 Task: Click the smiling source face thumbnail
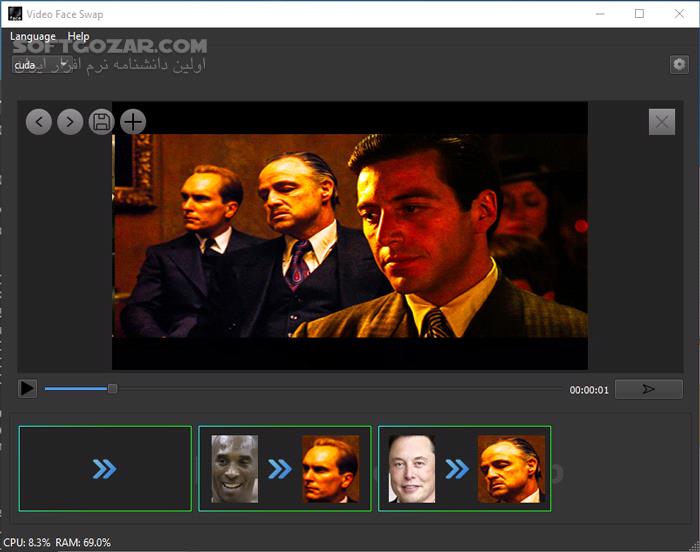click(x=234, y=469)
